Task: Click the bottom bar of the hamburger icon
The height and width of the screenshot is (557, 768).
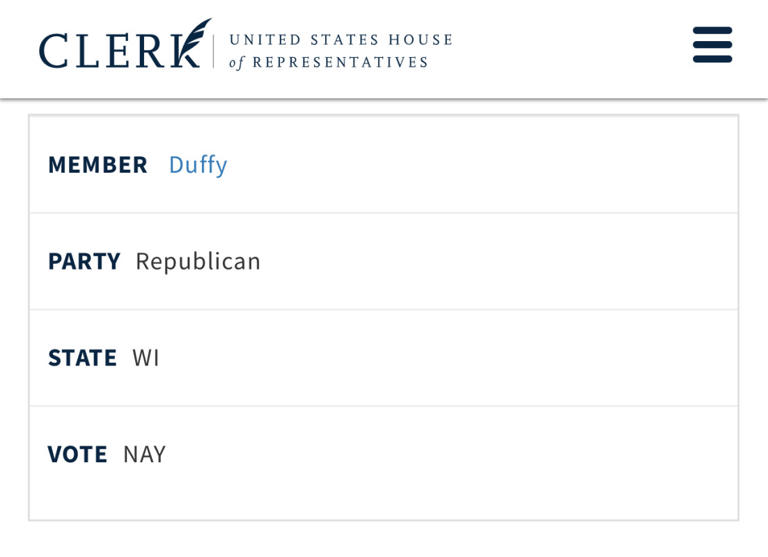Action: tap(712, 59)
